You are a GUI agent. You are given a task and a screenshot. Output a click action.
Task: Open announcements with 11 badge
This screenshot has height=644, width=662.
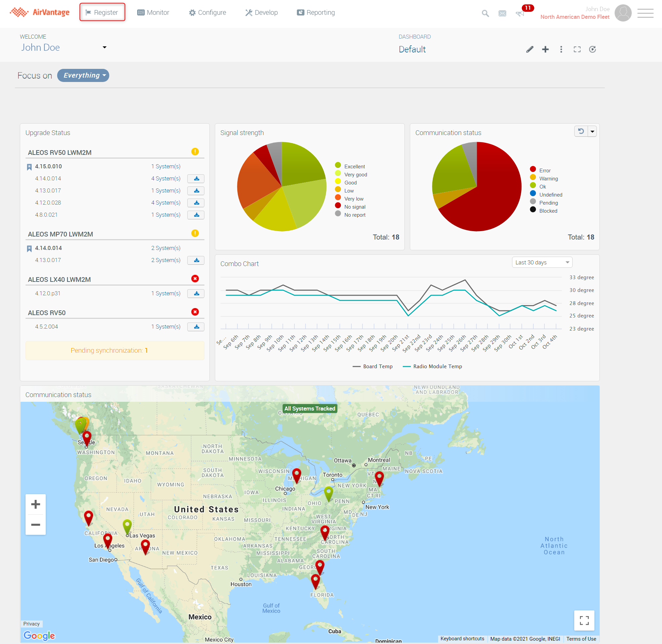pos(520,13)
